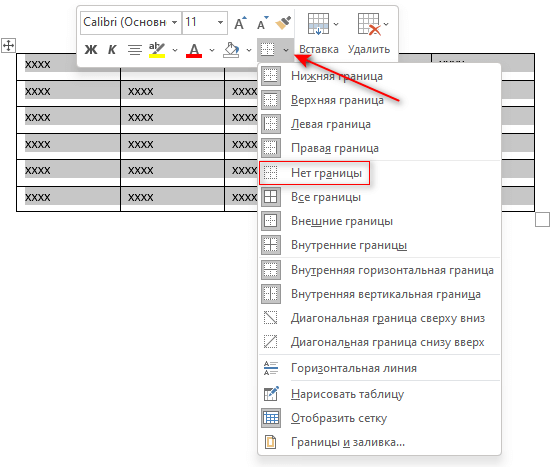Open the highlight color dropdown arrow

pos(175,50)
